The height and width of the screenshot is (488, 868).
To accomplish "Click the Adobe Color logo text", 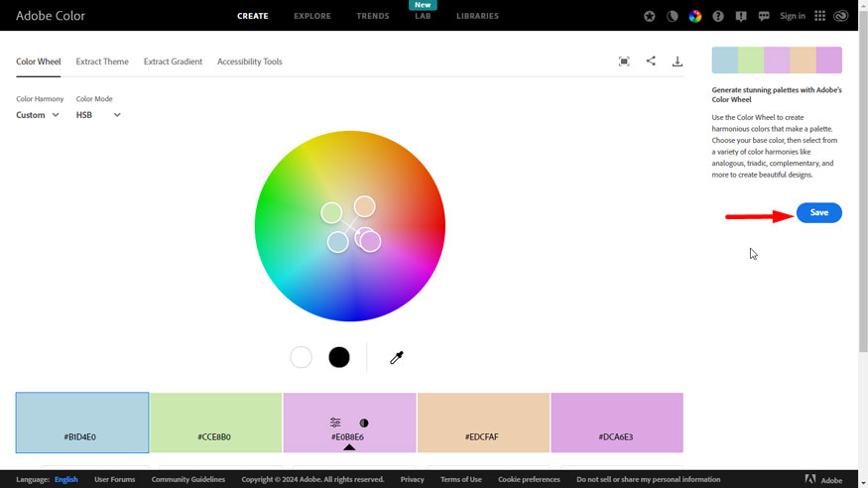I will [51, 16].
